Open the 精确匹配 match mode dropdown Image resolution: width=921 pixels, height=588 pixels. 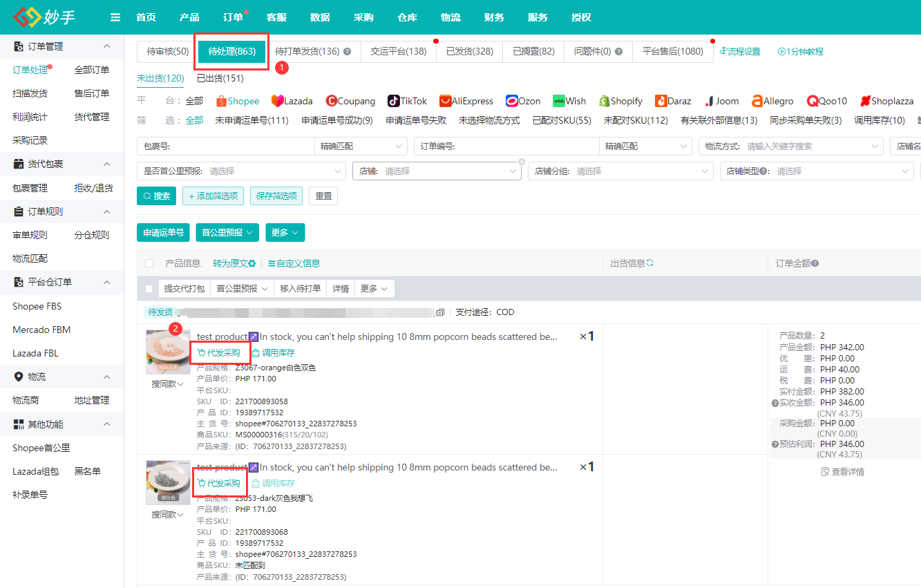point(361,146)
